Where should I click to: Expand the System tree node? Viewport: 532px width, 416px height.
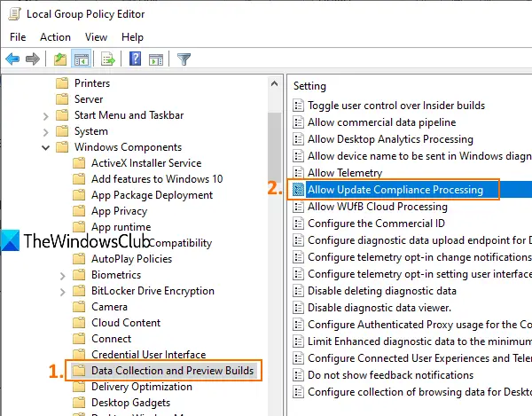pos(46,132)
